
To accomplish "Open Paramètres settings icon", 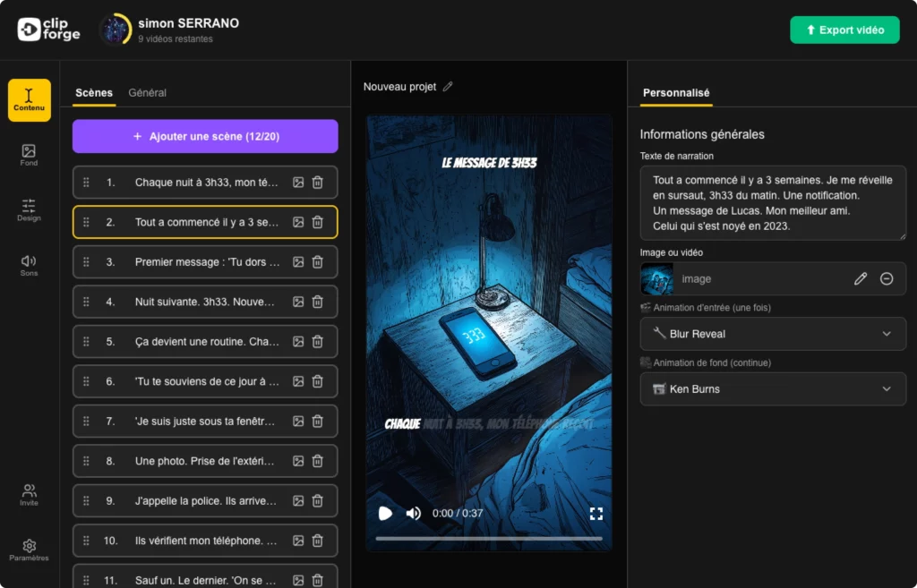I will (x=29, y=550).
